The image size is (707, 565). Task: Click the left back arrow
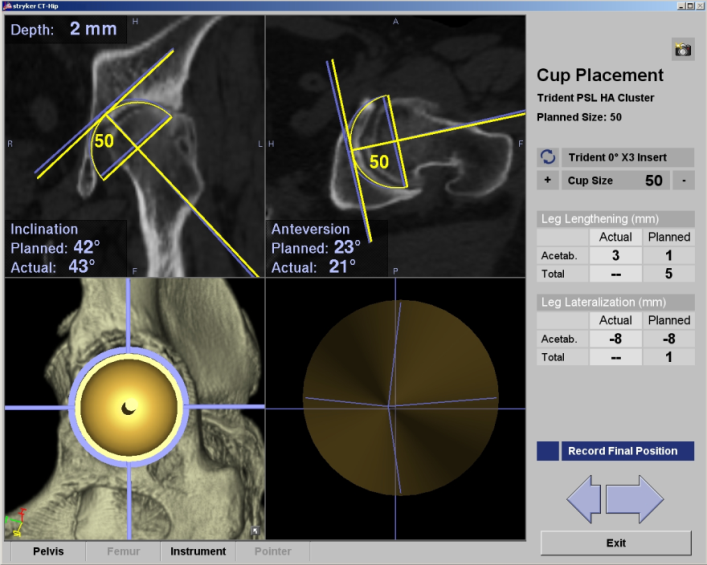tap(584, 499)
